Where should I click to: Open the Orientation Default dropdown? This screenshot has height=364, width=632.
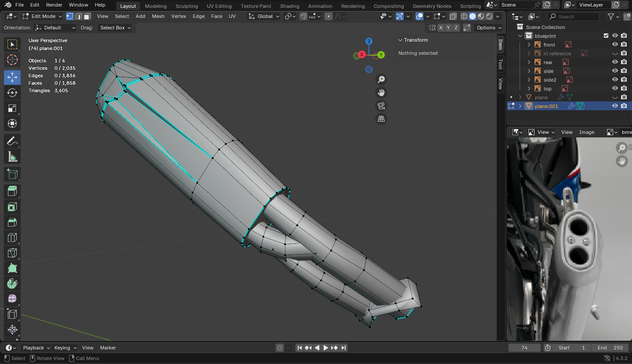click(x=55, y=28)
